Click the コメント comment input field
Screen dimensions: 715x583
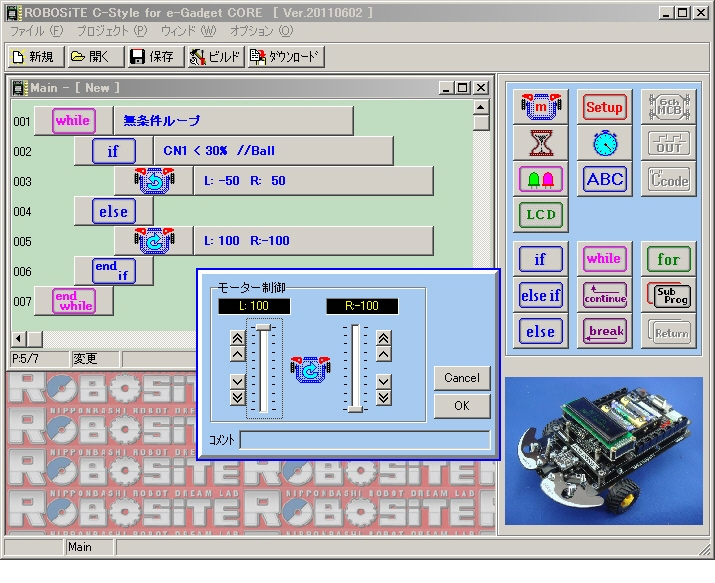coord(365,439)
